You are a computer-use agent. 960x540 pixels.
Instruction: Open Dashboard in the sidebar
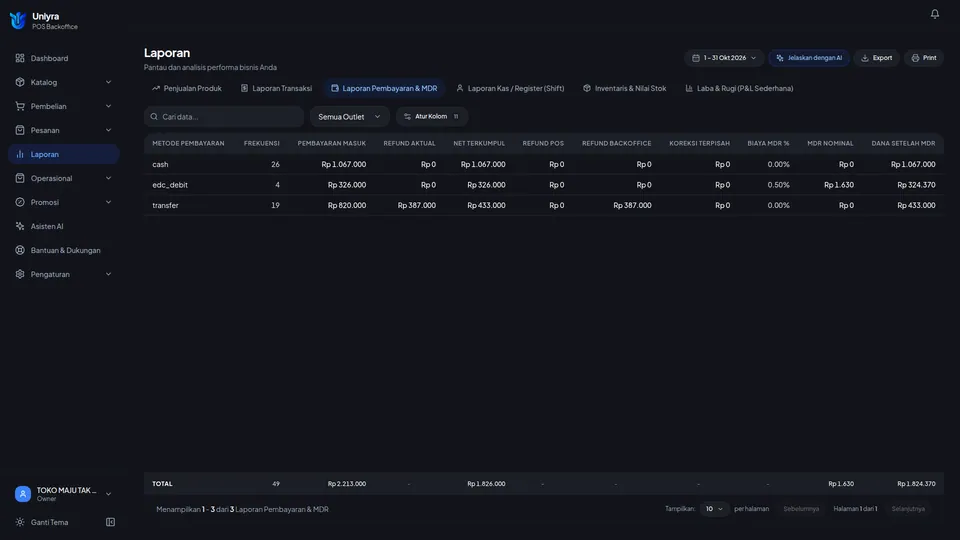point(64,58)
